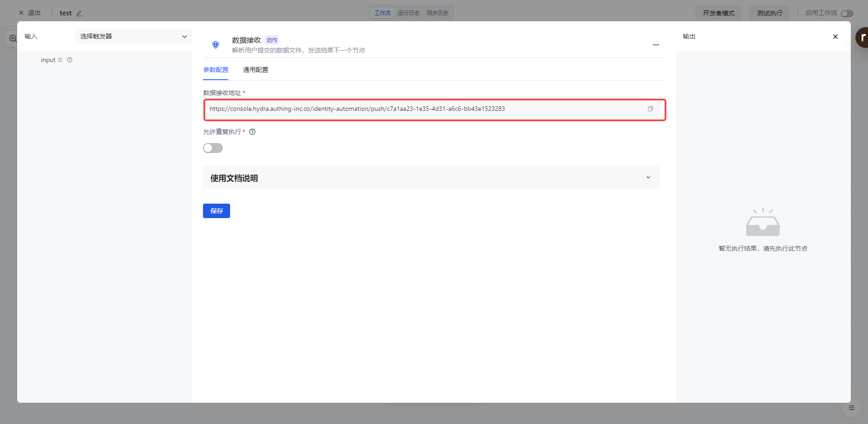This screenshot has width=868, height=424.
Task: Open the 运行日志 tab
Action: tap(408, 13)
